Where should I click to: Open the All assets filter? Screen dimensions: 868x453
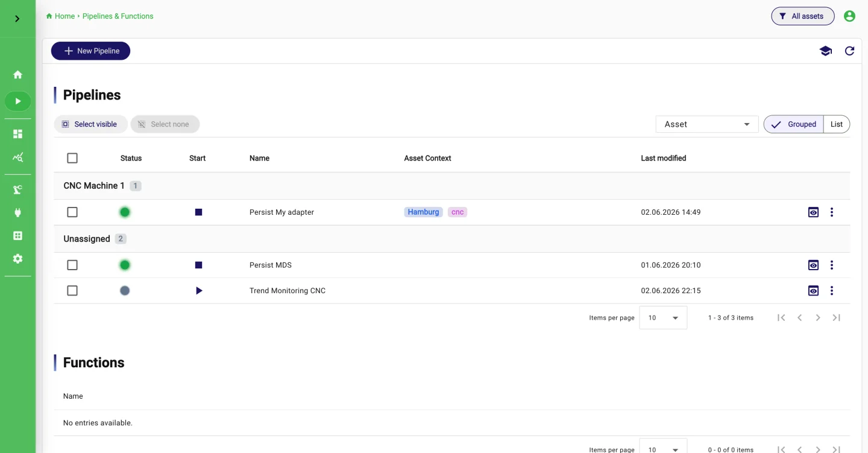(802, 16)
